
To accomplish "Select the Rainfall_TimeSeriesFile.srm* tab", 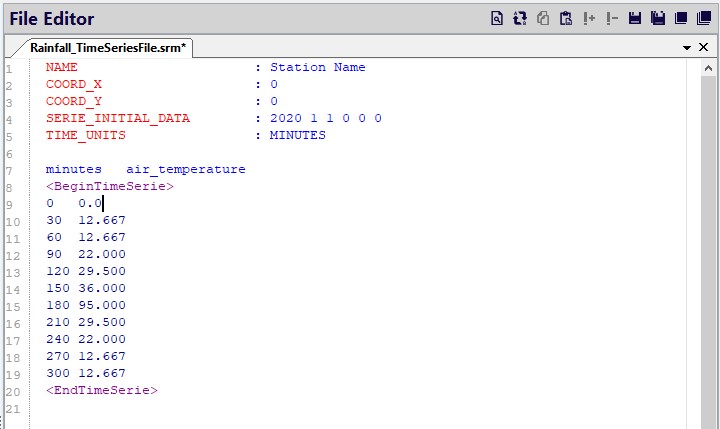I will [108, 48].
